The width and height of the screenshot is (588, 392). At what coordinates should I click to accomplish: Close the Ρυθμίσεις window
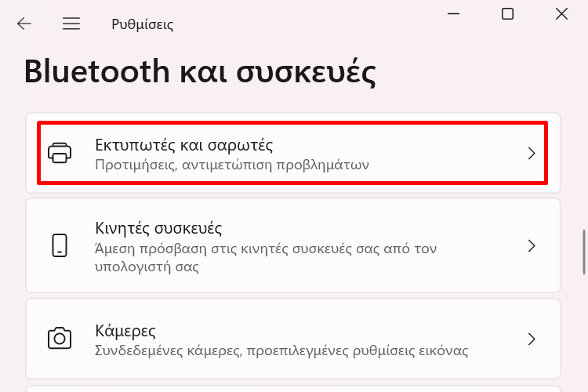561,14
